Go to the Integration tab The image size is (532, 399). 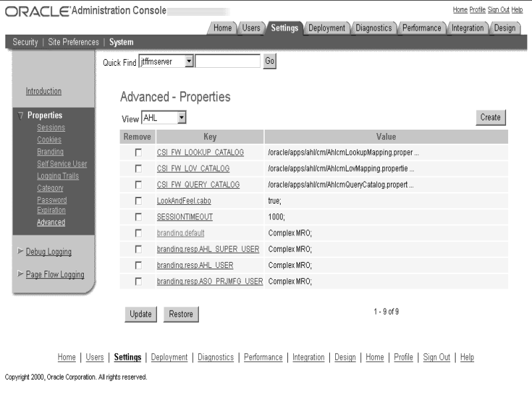tap(467, 28)
